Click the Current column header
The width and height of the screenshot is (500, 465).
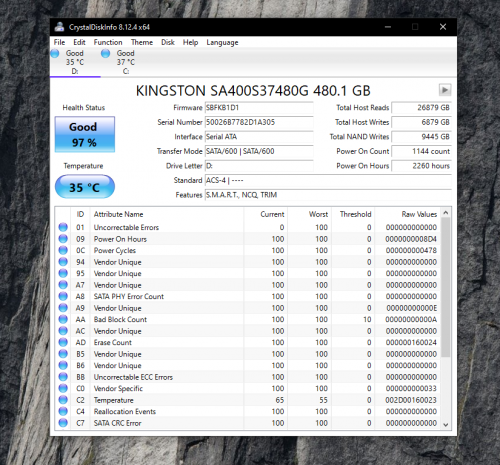[x=266, y=214]
